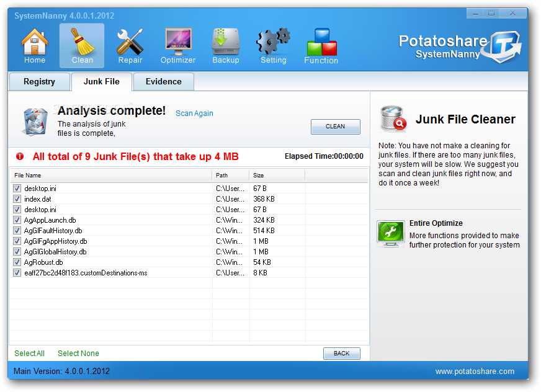Switch to the Junk File tab
The height and width of the screenshot is (392, 541).
click(102, 82)
